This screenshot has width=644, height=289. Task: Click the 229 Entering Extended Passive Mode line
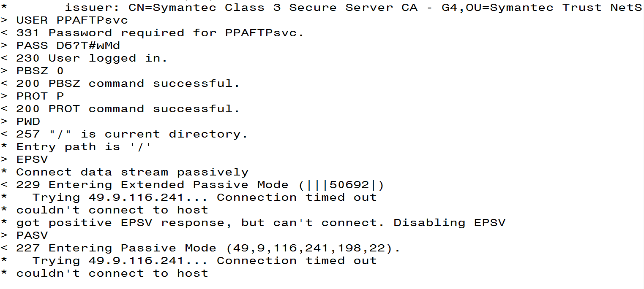coord(193,185)
